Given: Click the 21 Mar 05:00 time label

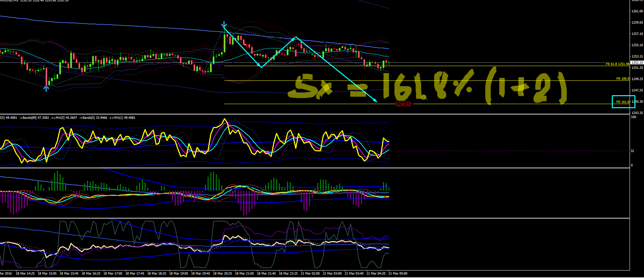Looking at the screenshot, I should click(398, 274).
